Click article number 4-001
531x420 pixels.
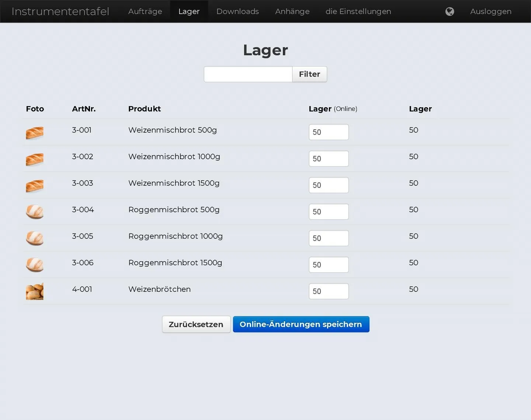(x=82, y=289)
